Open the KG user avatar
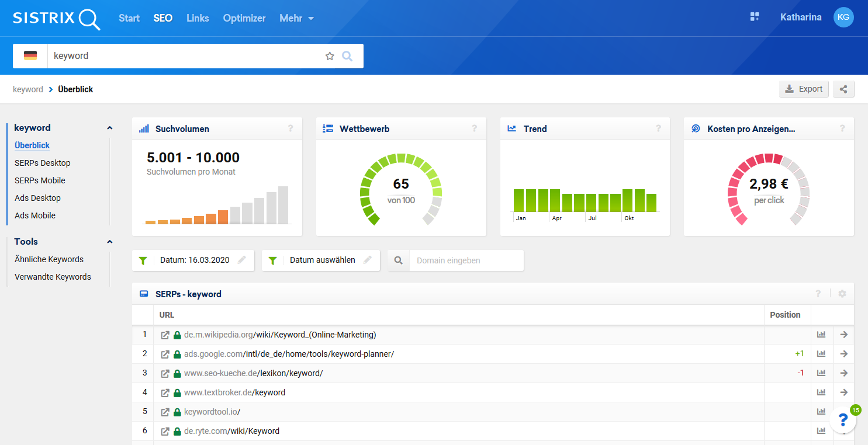Image resolution: width=868 pixels, height=445 pixels. pyautogui.click(x=843, y=18)
